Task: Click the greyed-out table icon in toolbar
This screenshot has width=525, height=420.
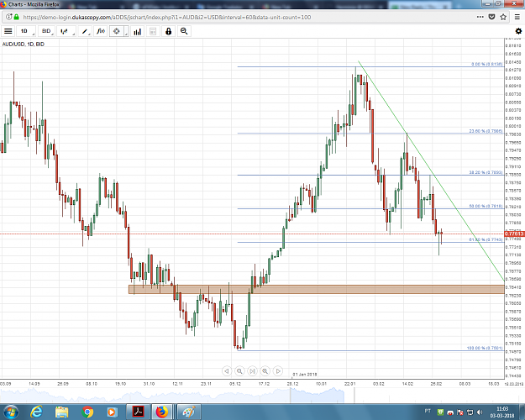Action: click(153, 31)
